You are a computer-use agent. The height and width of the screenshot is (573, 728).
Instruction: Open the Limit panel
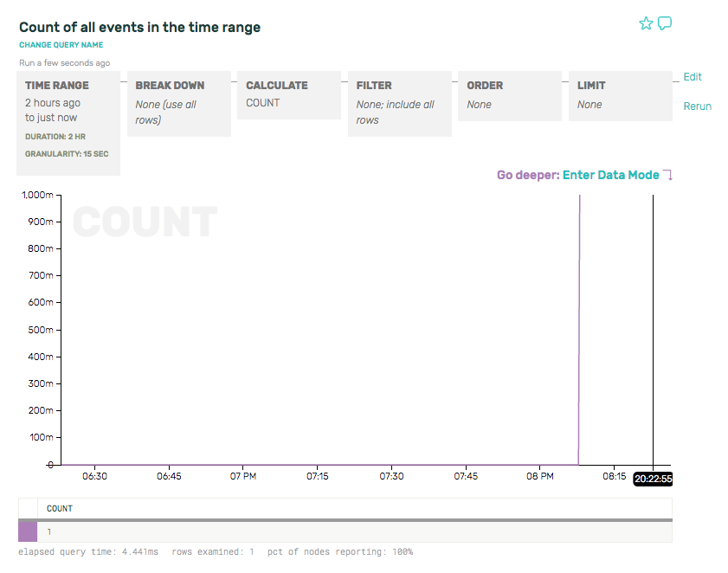point(620,96)
